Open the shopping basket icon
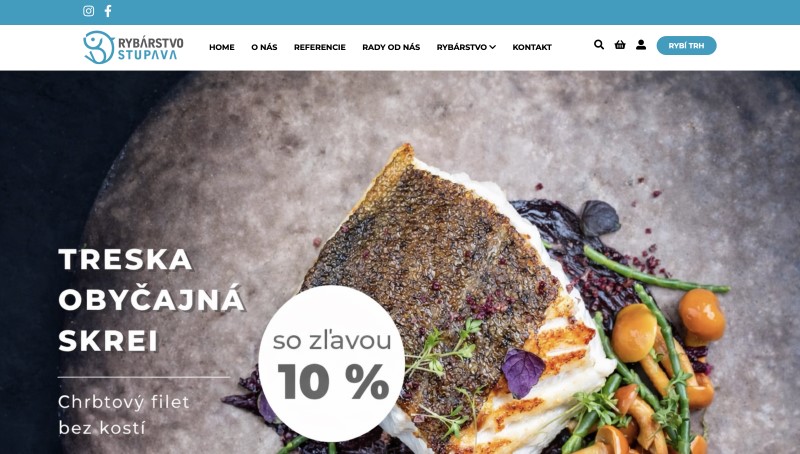The height and width of the screenshot is (454, 800). [620, 45]
